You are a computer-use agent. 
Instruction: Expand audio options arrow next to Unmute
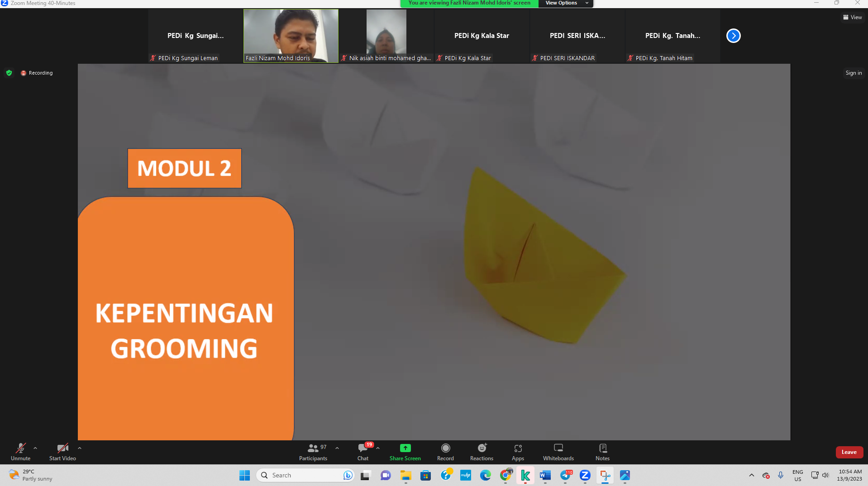[35, 448]
